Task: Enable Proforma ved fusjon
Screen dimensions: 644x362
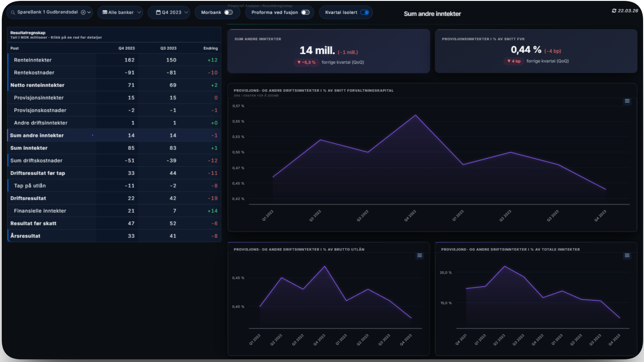Action: click(305, 12)
